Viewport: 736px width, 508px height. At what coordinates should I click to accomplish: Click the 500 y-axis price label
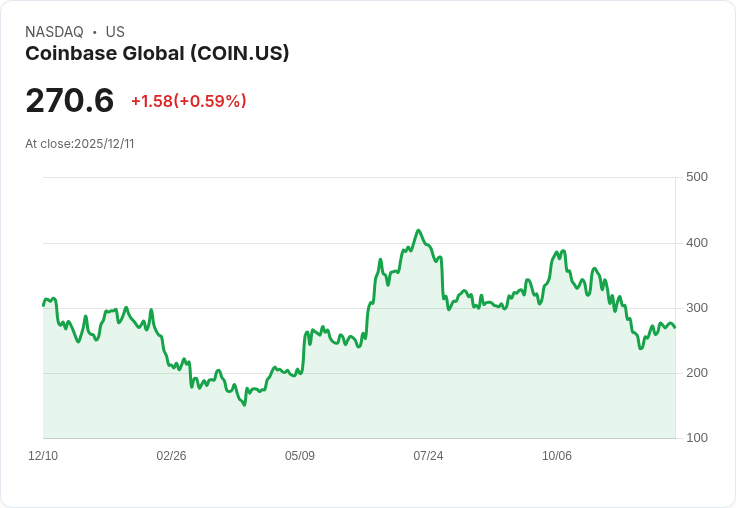coord(697,177)
